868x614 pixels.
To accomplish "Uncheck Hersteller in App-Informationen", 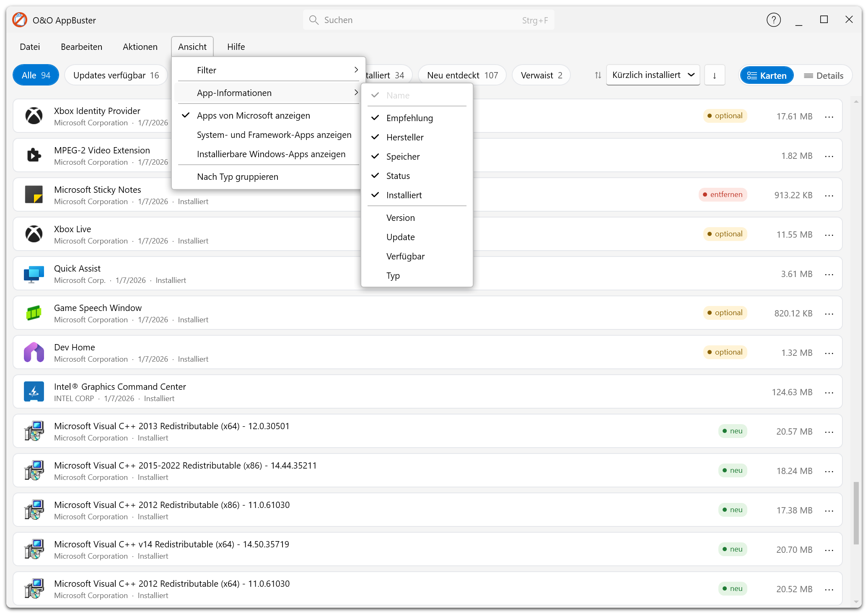I will (417, 137).
